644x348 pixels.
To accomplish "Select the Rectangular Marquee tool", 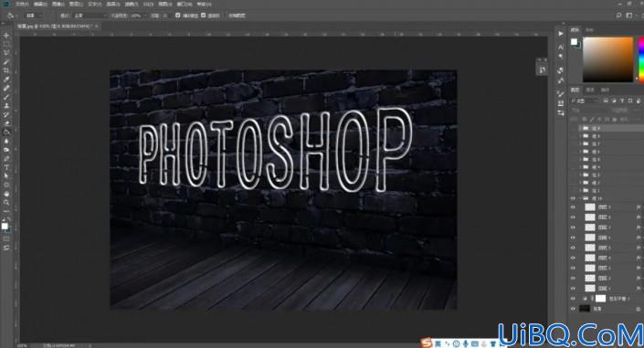I will click(x=6, y=45).
